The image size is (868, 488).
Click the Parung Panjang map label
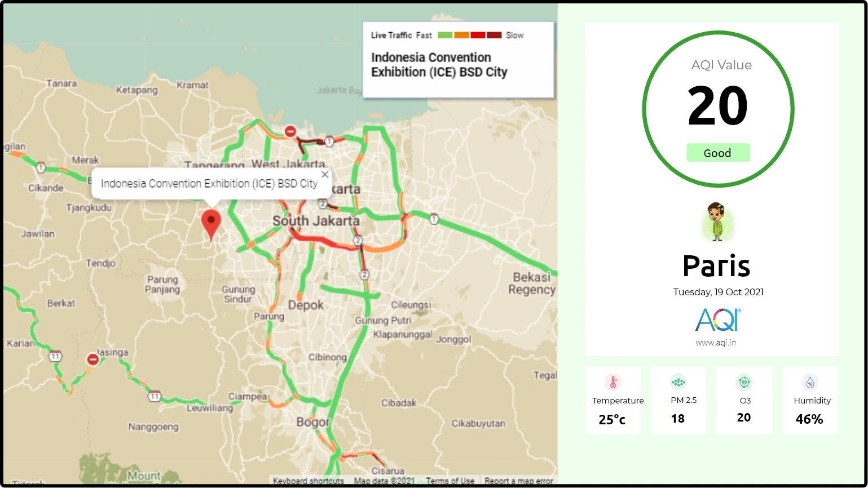(162, 285)
